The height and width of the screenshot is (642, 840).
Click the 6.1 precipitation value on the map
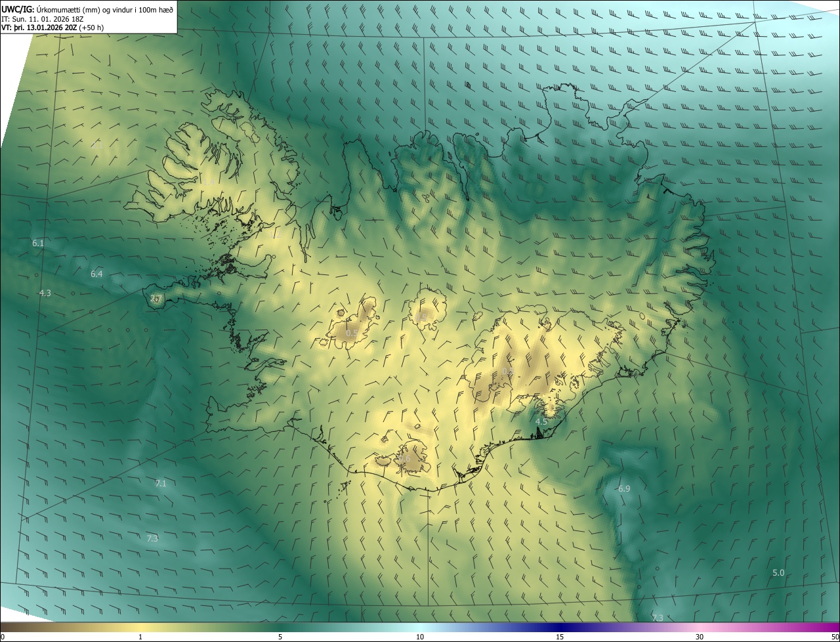pos(38,244)
